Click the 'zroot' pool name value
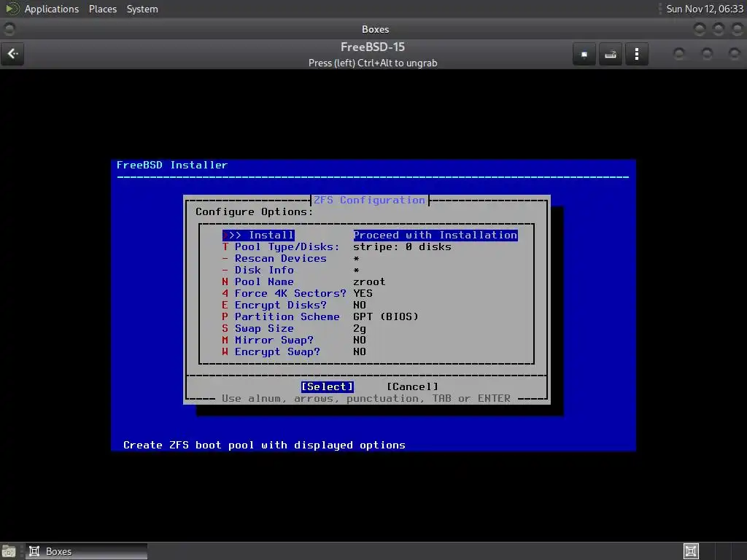The width and height of the screenshot is (747, 560). tap(369, 282)
